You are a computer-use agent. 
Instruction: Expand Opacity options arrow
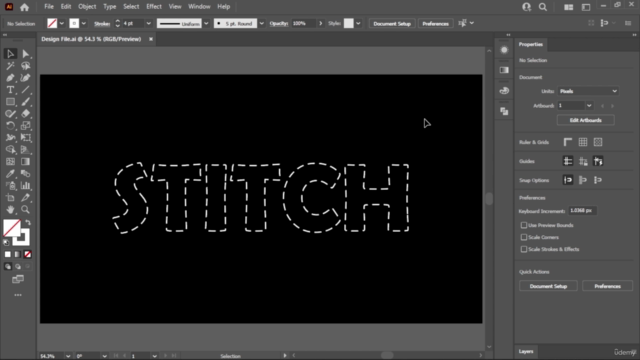(320, 24)
